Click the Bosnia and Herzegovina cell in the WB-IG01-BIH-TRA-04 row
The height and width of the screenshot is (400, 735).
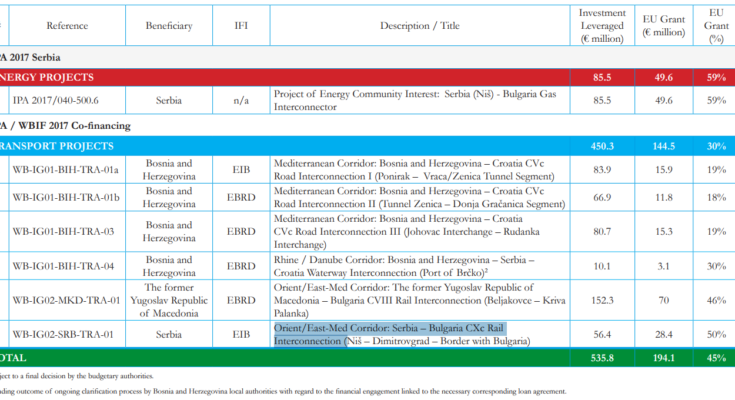click(x=169, y=266)
